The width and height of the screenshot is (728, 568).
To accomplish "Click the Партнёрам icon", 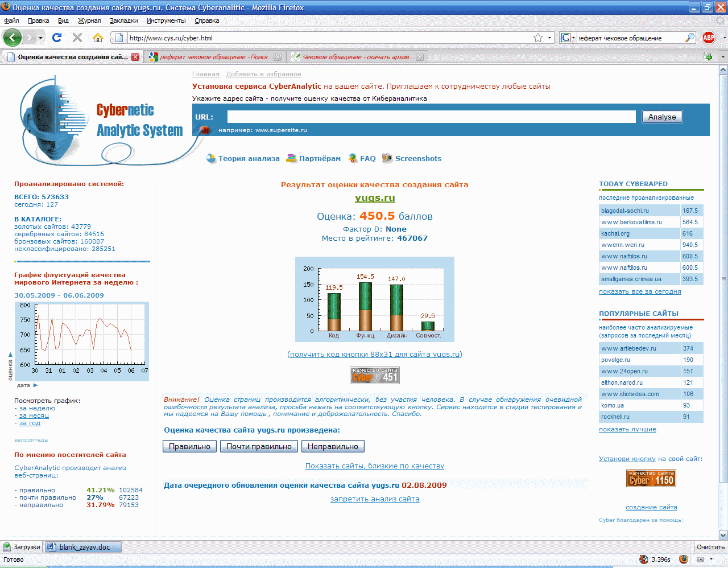I will pos(291,159).
